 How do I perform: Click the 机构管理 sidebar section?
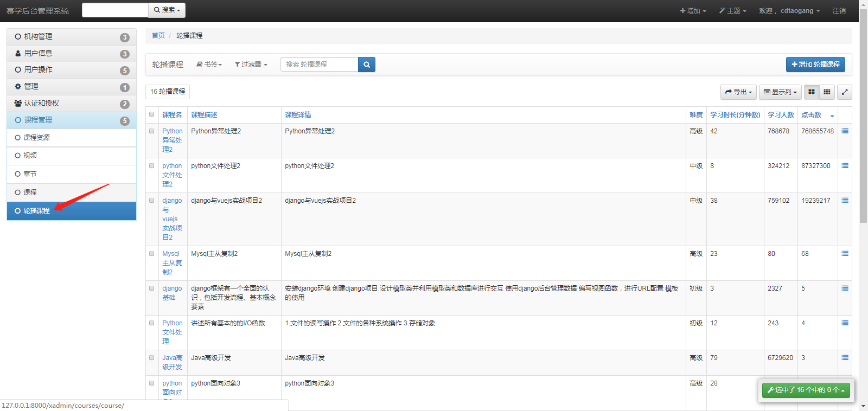[72, 37]
